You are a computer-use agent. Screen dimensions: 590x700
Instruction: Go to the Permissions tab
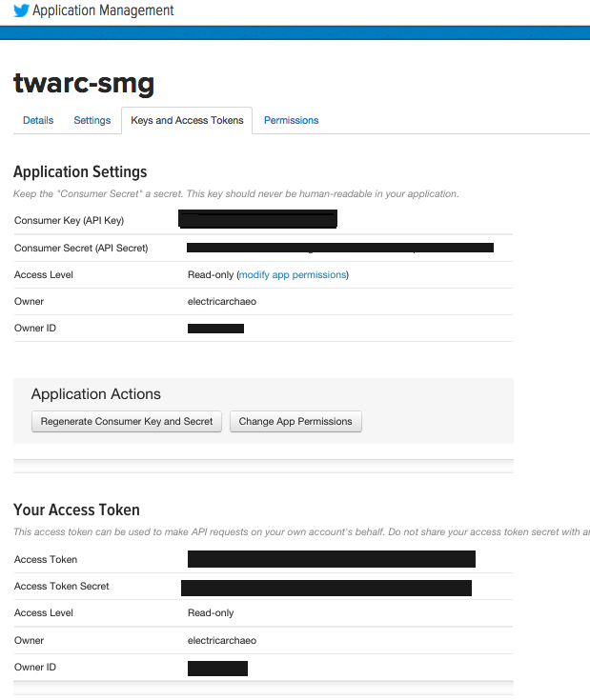pyautogui.click(x=292, y=120)
